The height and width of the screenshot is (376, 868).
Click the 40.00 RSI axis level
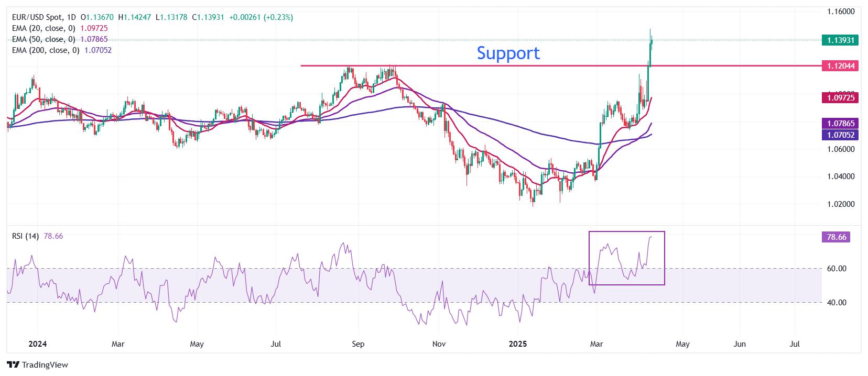pos(837,302)
